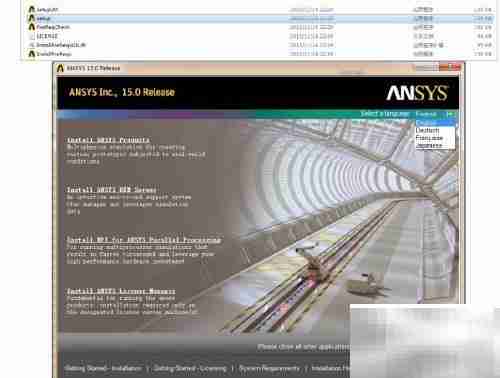Choose Install MPI for ANSYS Parallel Processing

tap(144, 240)
